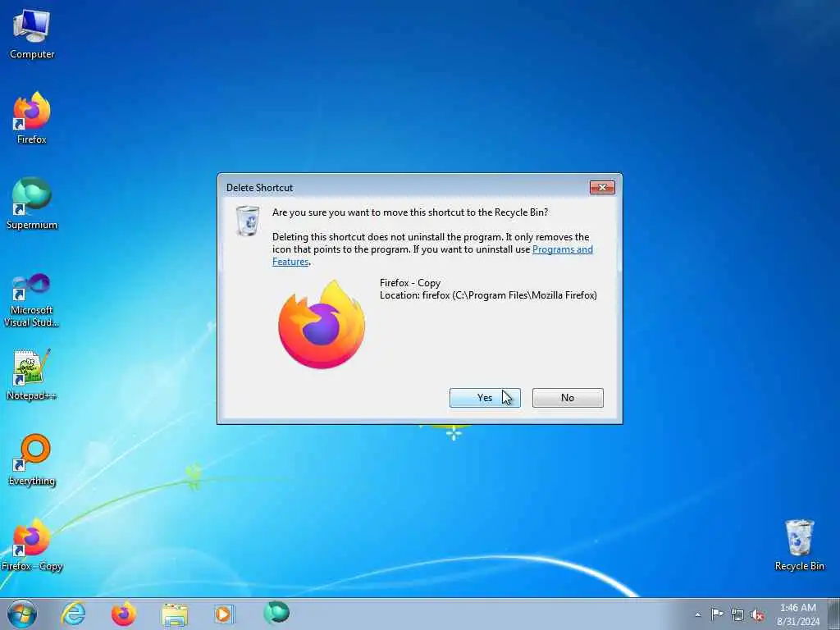Select the Notepad++ desktop shortcut

click(32, 375)
